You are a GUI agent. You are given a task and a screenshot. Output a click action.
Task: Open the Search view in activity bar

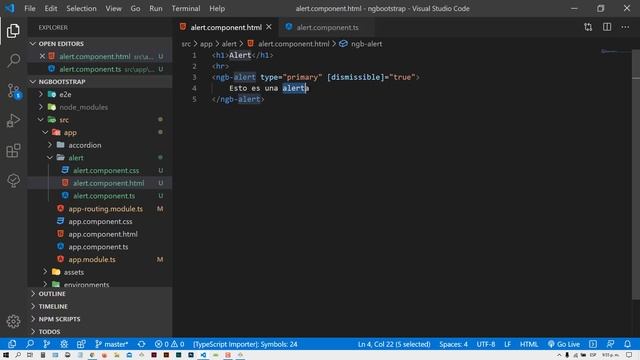pyautogui.click(x=13, y=60)
